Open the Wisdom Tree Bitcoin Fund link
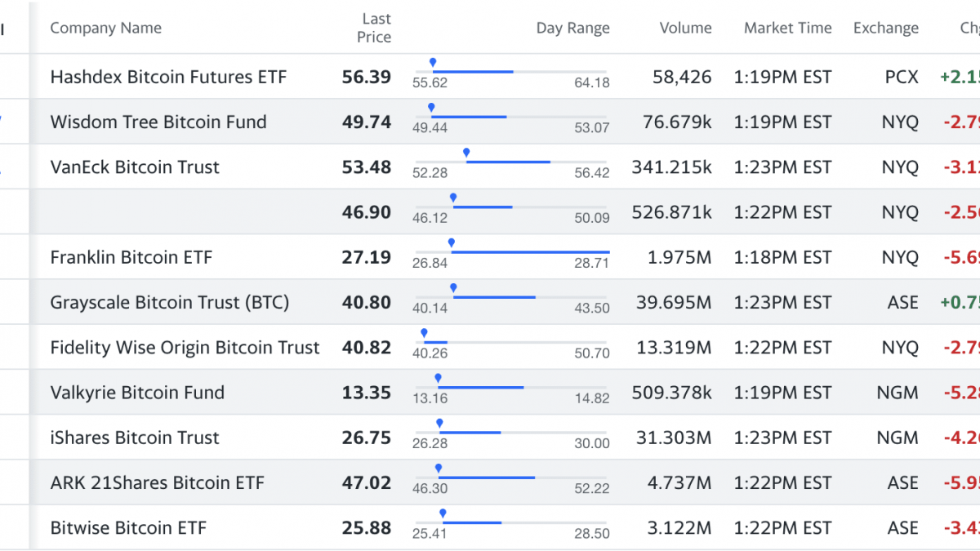 [158, 122]
